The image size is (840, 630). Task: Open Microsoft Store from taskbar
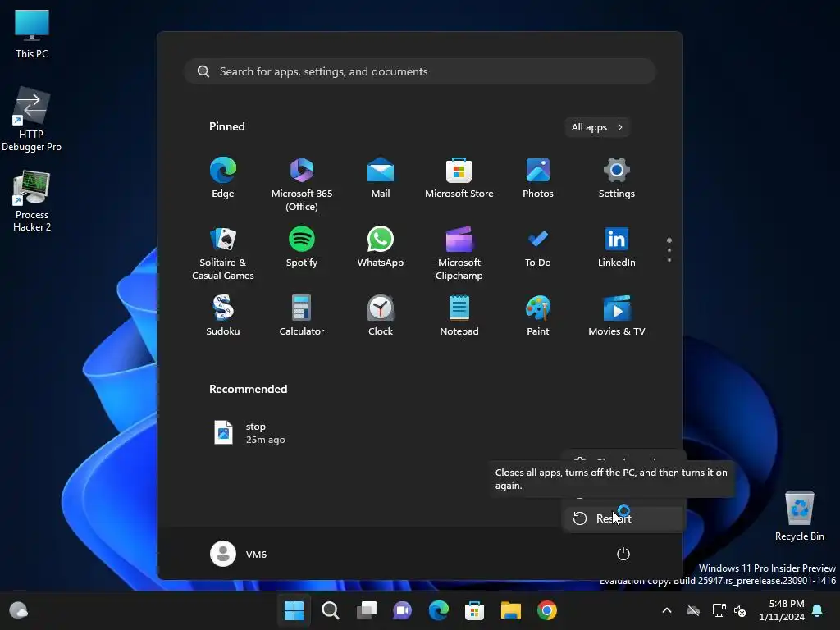[475, 610]
